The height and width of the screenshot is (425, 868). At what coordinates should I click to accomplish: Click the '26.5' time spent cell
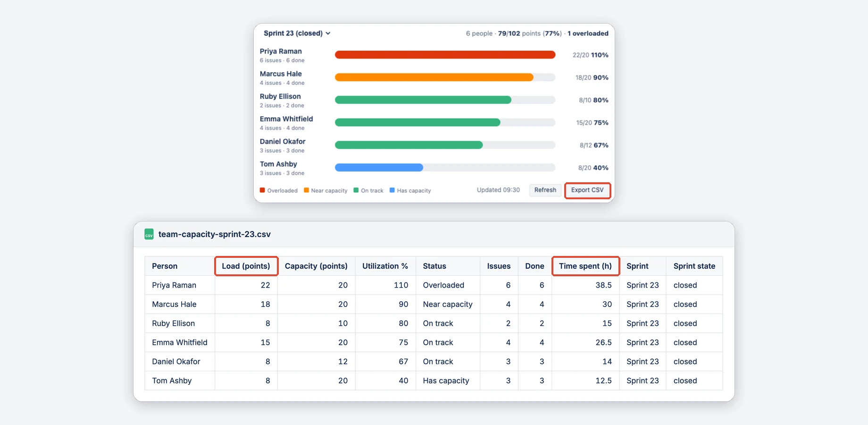pos(585,342)
